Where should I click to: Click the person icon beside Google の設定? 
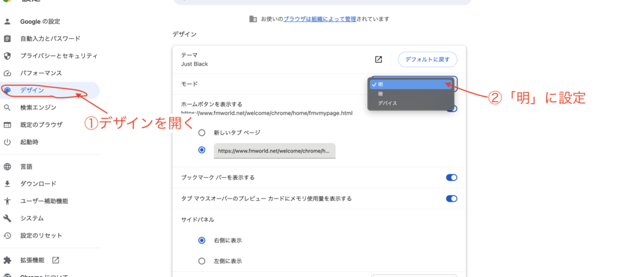pos(7,21)
